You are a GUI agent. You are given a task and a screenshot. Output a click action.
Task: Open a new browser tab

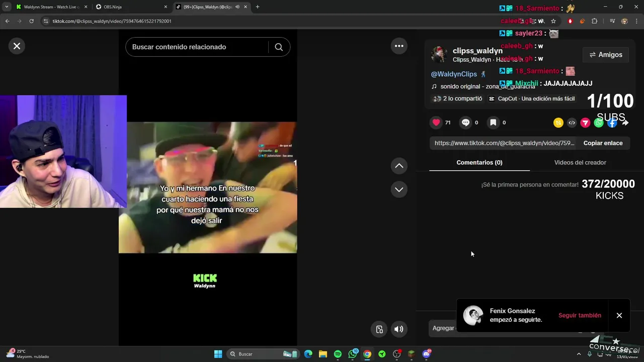pyautogui.click(x=258, y=7)
